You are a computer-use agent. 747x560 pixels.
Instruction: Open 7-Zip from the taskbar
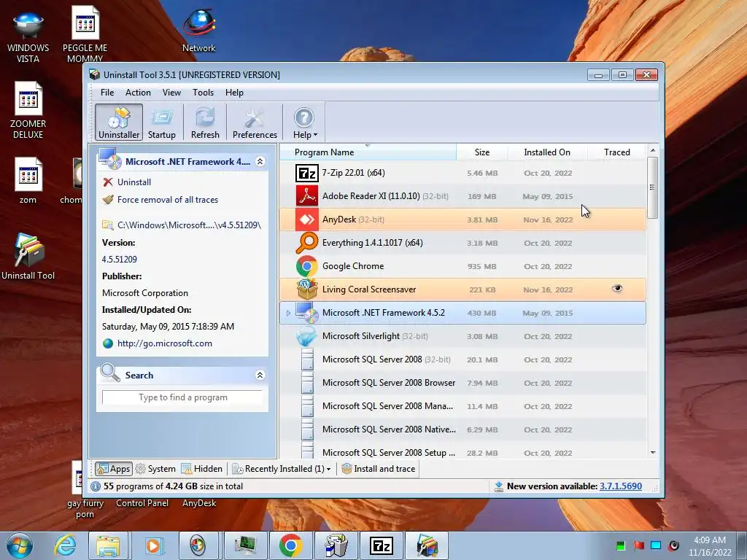point(382,545)
